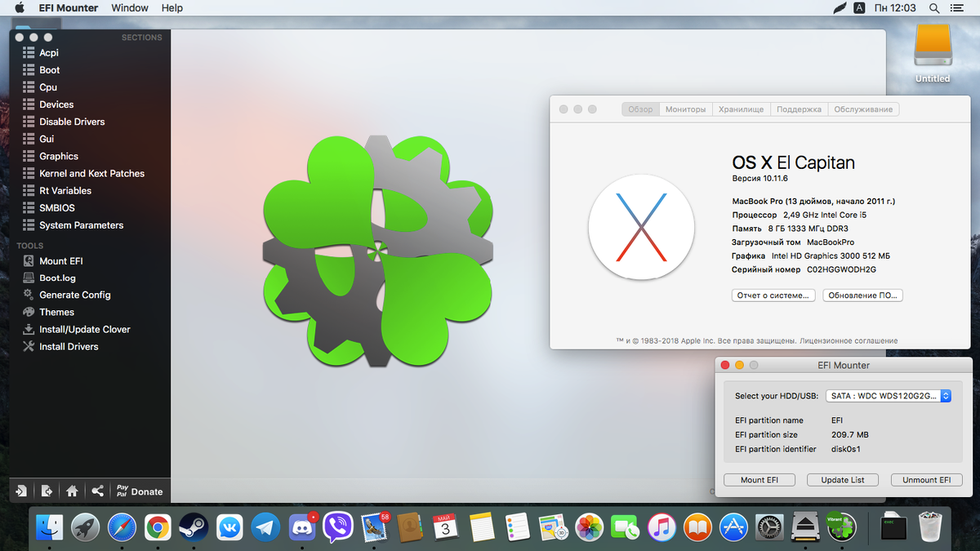The height and width of the screenshot is (551, 980).
Task: Switch to the Поддержка tab
Action: pyautogui.click(x=799, y=109)
